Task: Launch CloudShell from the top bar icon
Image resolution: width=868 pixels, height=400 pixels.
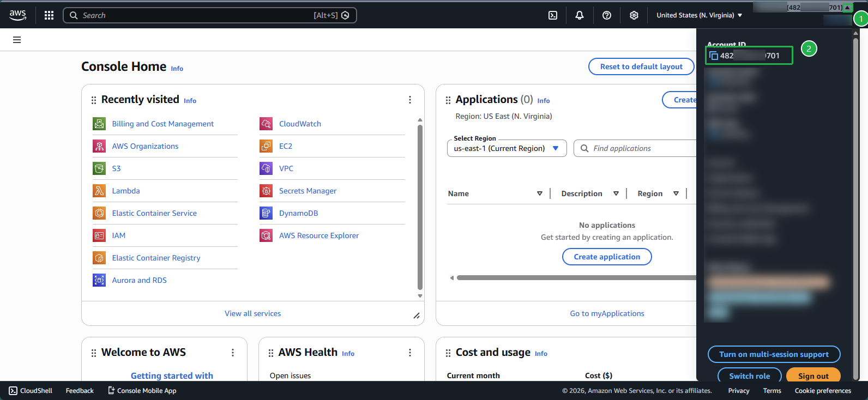Action: click(553, 15)
